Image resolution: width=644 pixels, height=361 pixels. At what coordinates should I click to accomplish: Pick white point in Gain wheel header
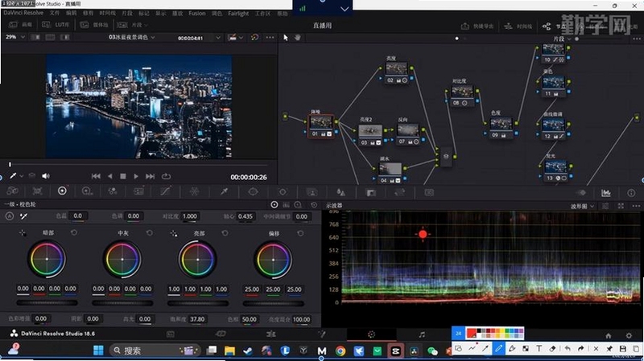pyautogui.click(x=174, y=233)
